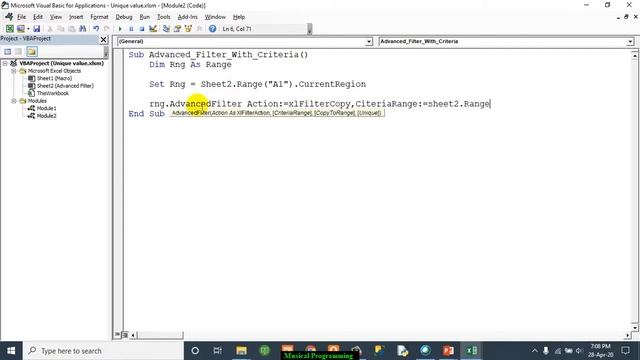This screenshot has height=360, width=640.
Task: Click View Code icon in Project pane
Action: pyautogui.click(x=8, y=51)
